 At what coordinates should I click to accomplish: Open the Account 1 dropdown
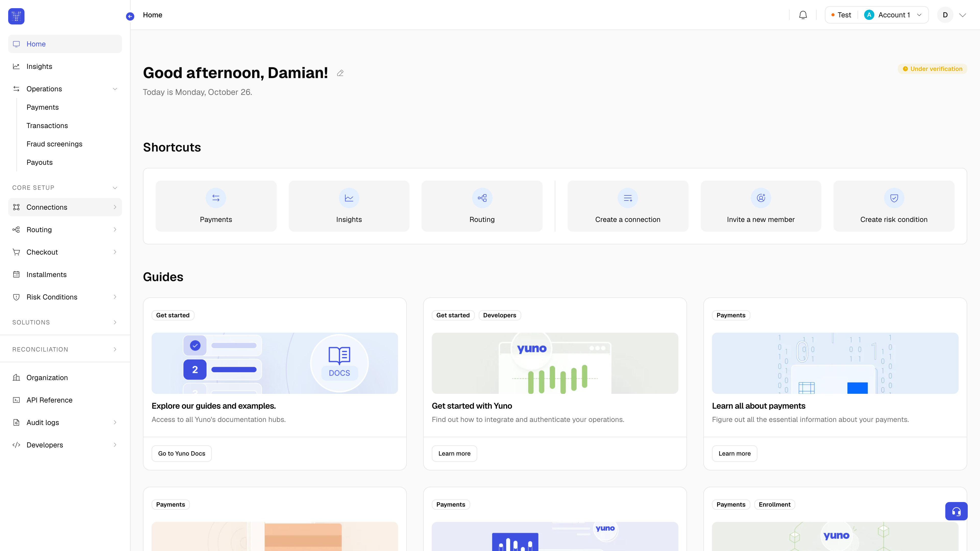(x=893, y=15)
